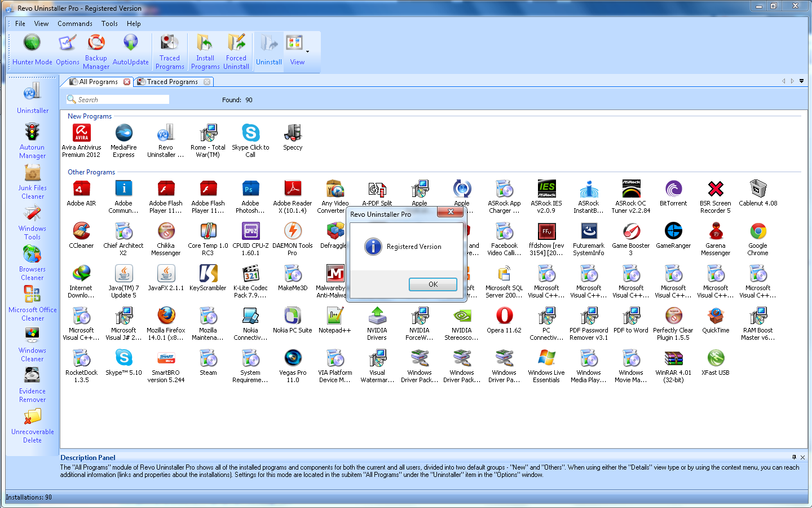Select Adobe AIR program icon

coord(81,193)
